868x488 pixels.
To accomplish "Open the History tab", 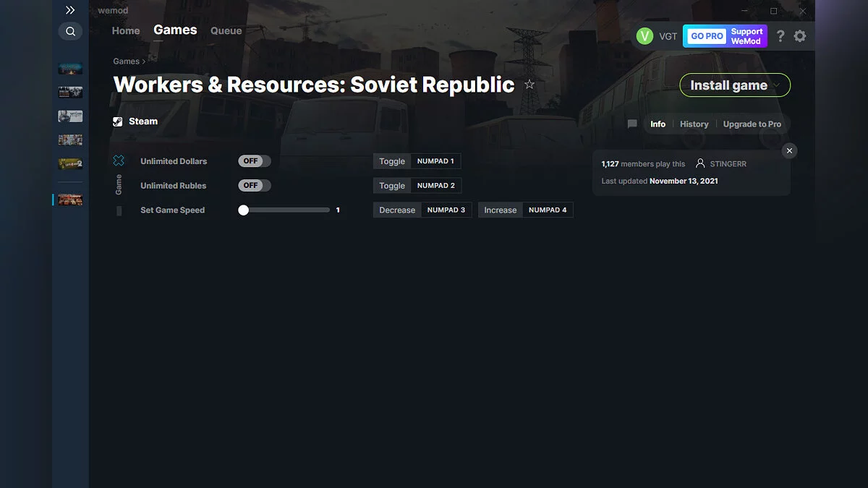I will tap(694, 124).
